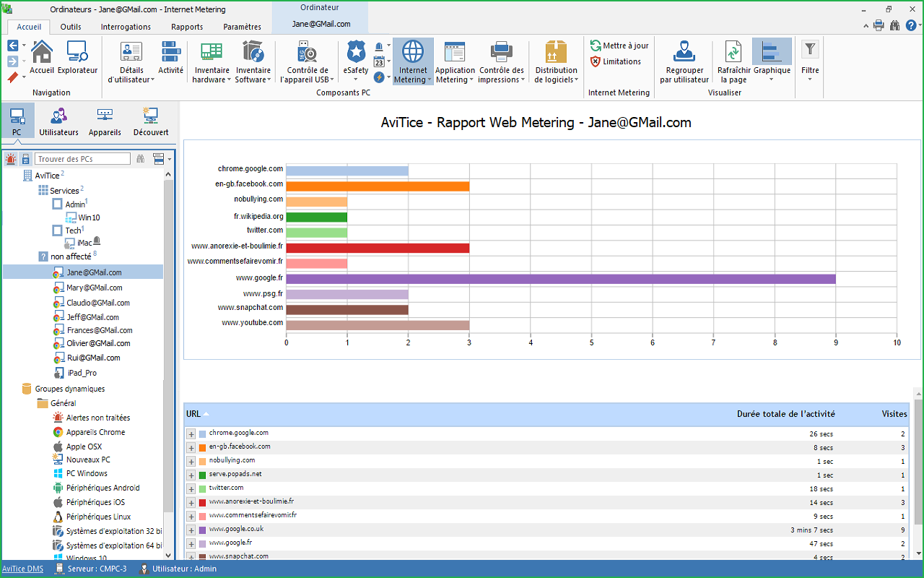Open Application Metering
Screen dimensions: 924x578
(456, 62)
